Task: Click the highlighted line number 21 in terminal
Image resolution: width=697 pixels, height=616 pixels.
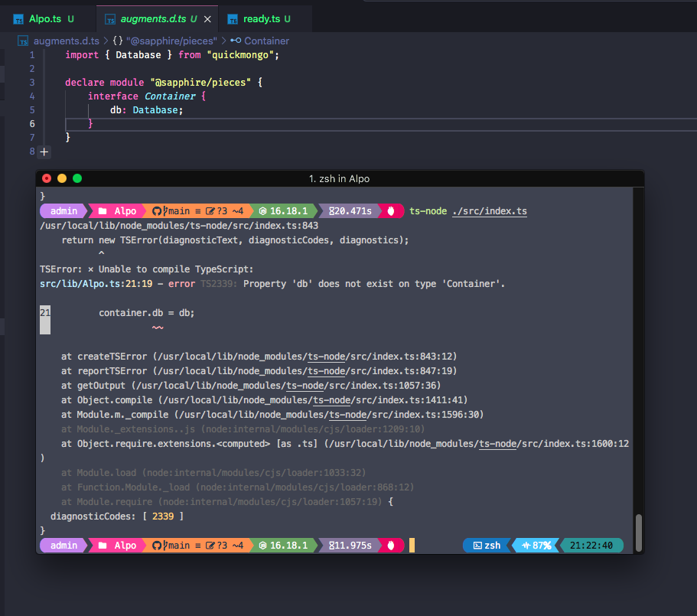Action: (45, 313)
